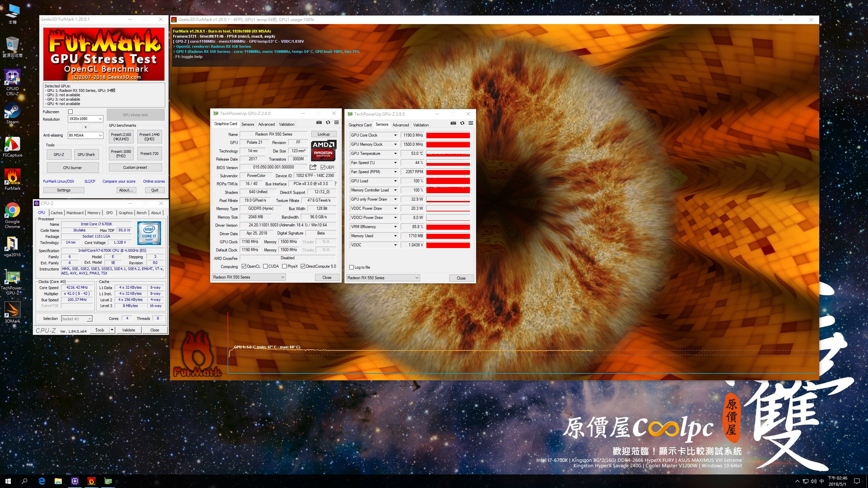Click the Lookup button in GPU-Z
The height and width of the screenshot is (488, 868).
coord(323,134)
